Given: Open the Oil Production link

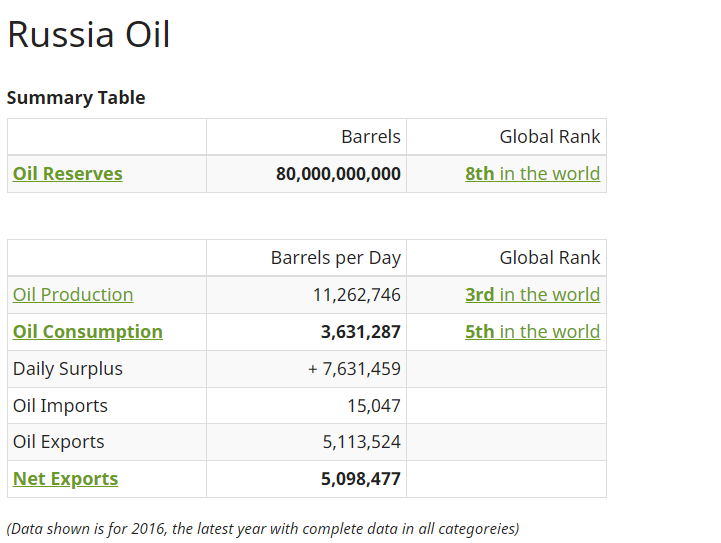Looking at the screenshot, I should [73, 295].
